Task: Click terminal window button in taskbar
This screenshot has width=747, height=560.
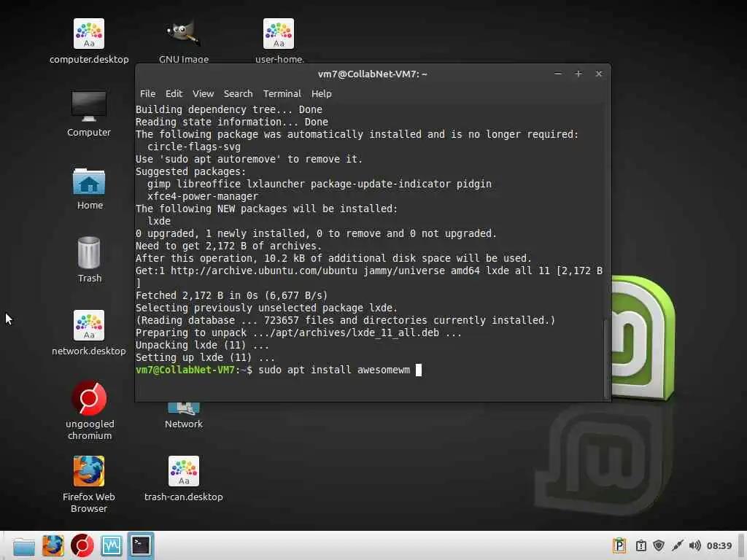Action: pos(141,545)
